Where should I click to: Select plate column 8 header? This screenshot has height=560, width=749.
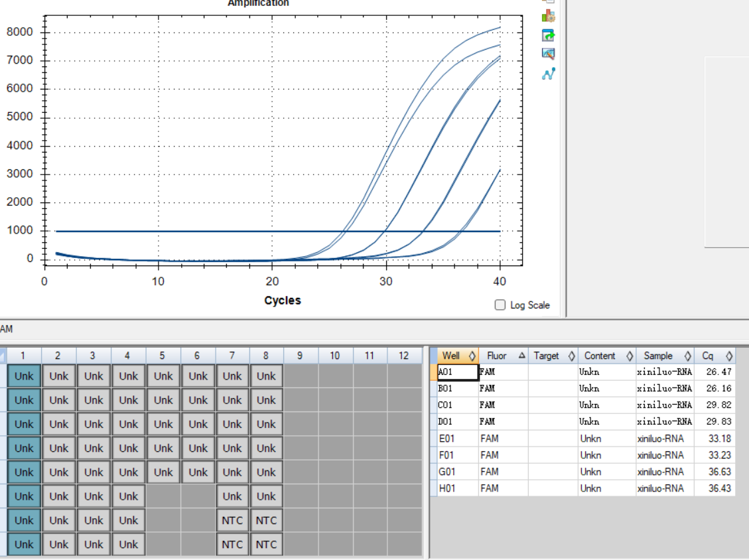pyautogui.click(x=266, y=356)
